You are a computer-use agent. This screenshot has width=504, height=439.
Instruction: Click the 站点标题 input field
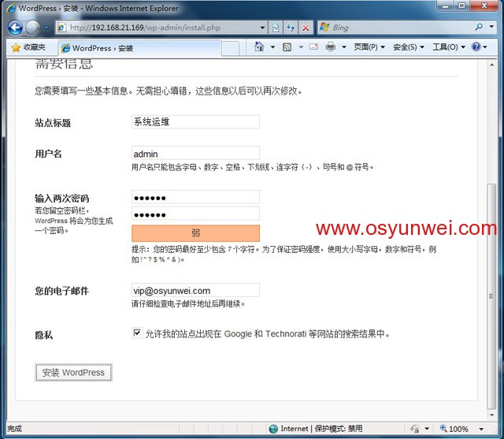tap(195, 122)
